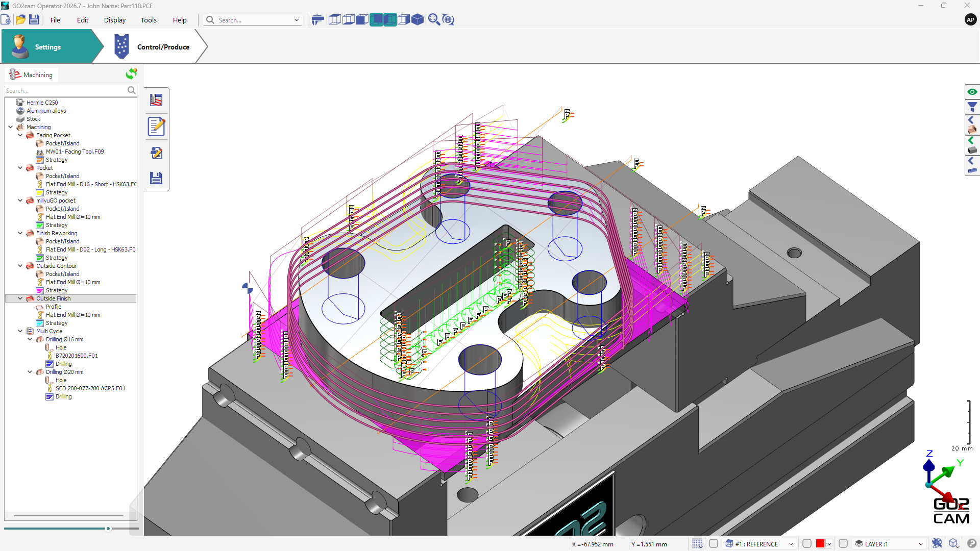The image size is (980, 551).
Task: Click the grid settings icon in status bar
Action: tap(697, 544)
